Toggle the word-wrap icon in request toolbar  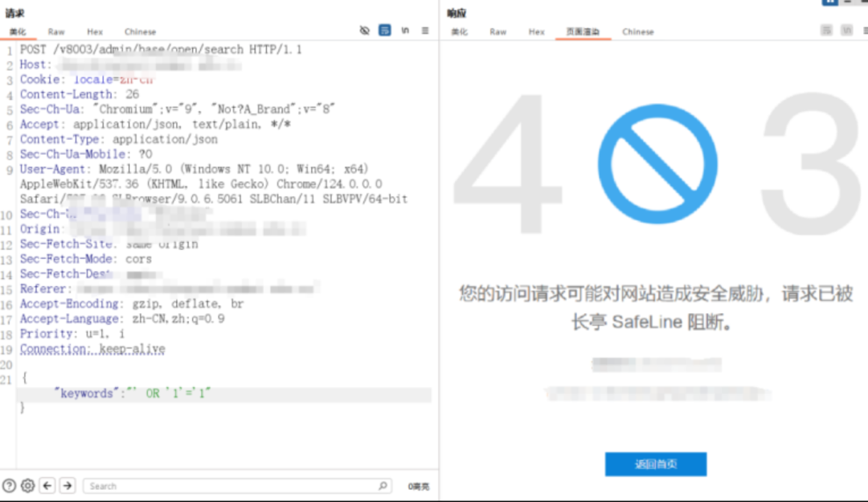[385, 31]
